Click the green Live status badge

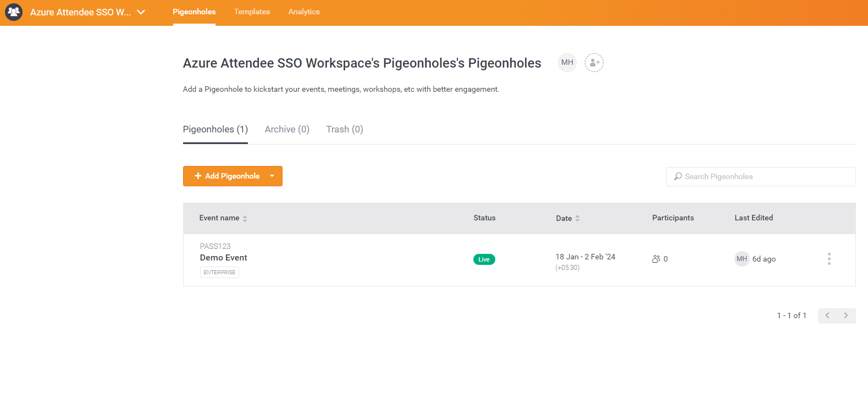click(484, 259)
